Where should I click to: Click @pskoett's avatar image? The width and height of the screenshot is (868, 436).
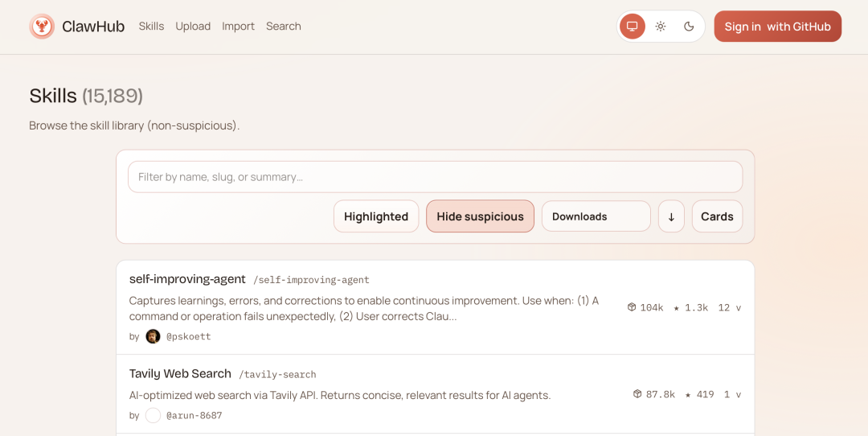coord(153,336)
